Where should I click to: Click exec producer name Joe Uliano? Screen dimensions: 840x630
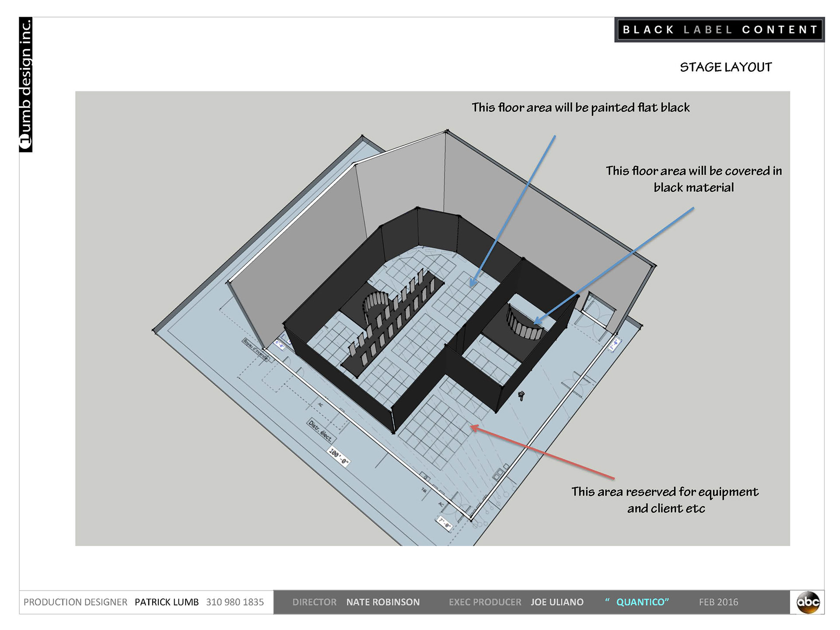pos(556,602)
